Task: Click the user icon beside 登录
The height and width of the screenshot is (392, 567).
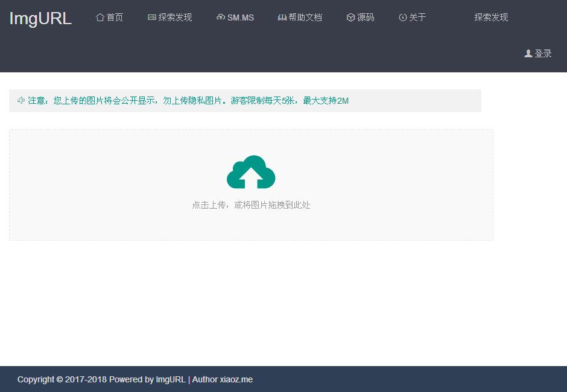Action: (x=528, y=54)
